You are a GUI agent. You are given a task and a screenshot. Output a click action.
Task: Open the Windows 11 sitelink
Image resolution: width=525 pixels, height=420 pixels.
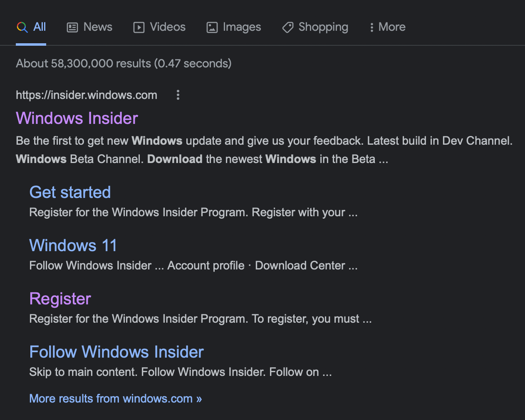point(73,246)
